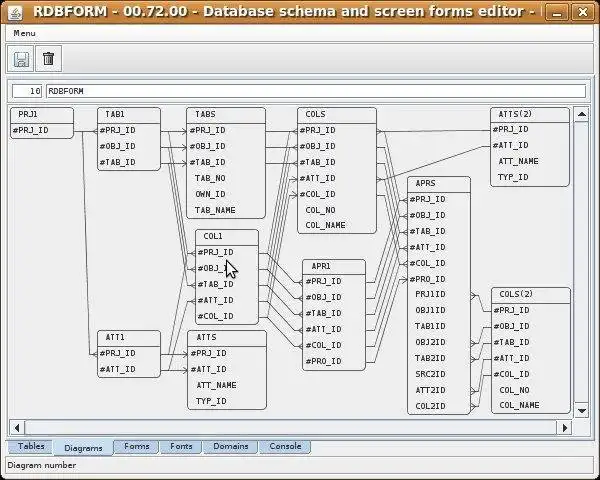The height and width of the screenshot is (480, 600).
Task: Click #OBJ_ID column in TAB1 table
Action: click(117, 147)
